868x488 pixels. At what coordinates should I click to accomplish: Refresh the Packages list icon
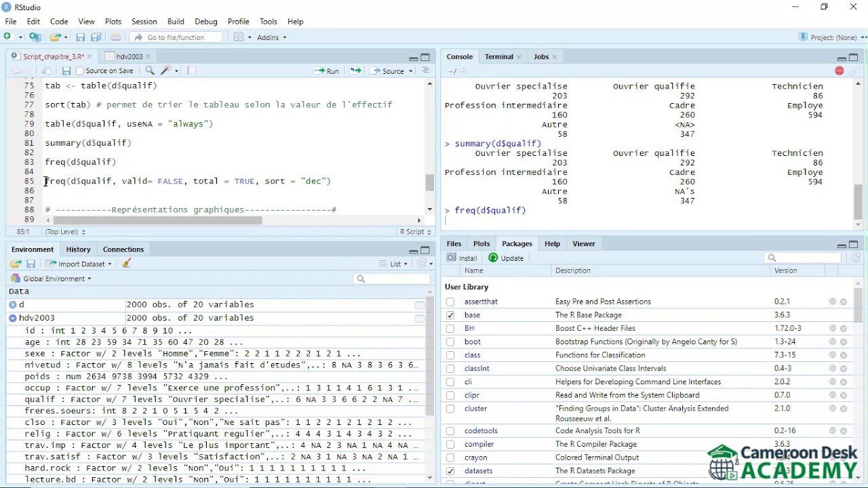856,258
